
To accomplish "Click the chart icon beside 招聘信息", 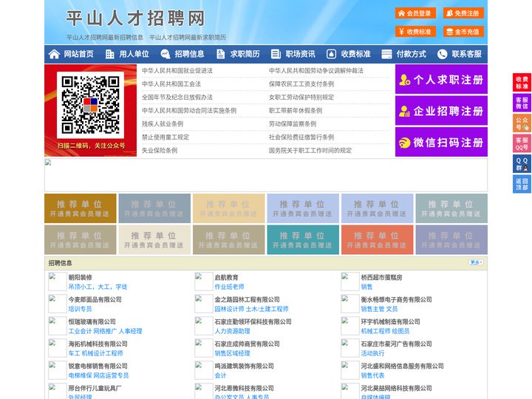I will click(x=166, y=54).
